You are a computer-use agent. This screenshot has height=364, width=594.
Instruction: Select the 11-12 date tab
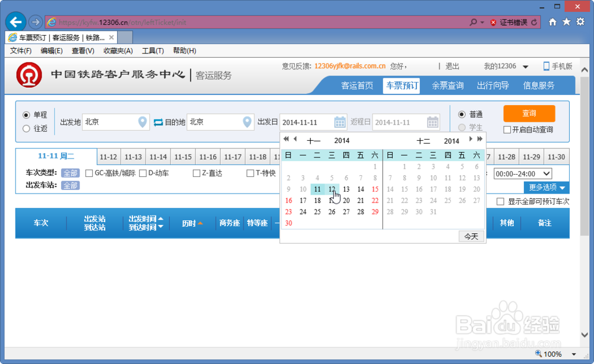coord(108,157)
